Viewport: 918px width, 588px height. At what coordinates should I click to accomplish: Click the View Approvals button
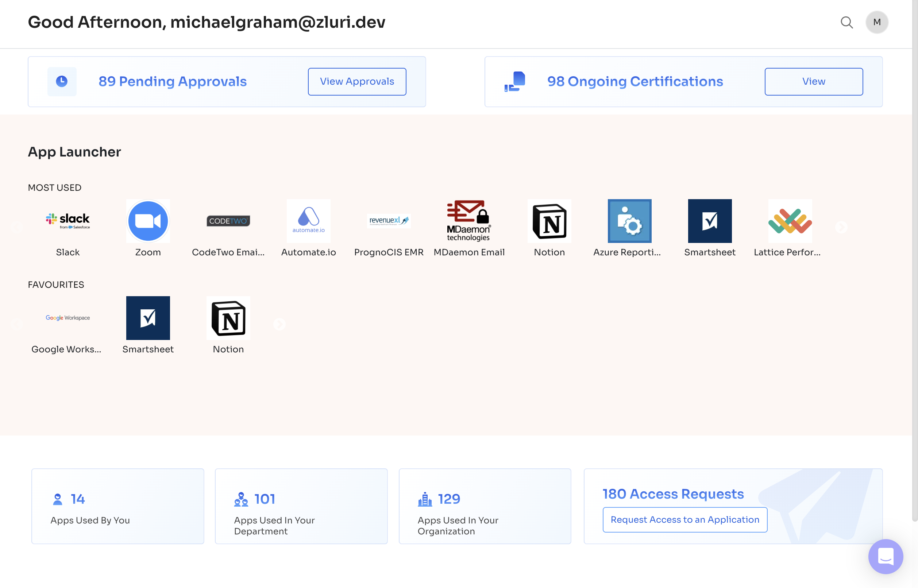357,82
